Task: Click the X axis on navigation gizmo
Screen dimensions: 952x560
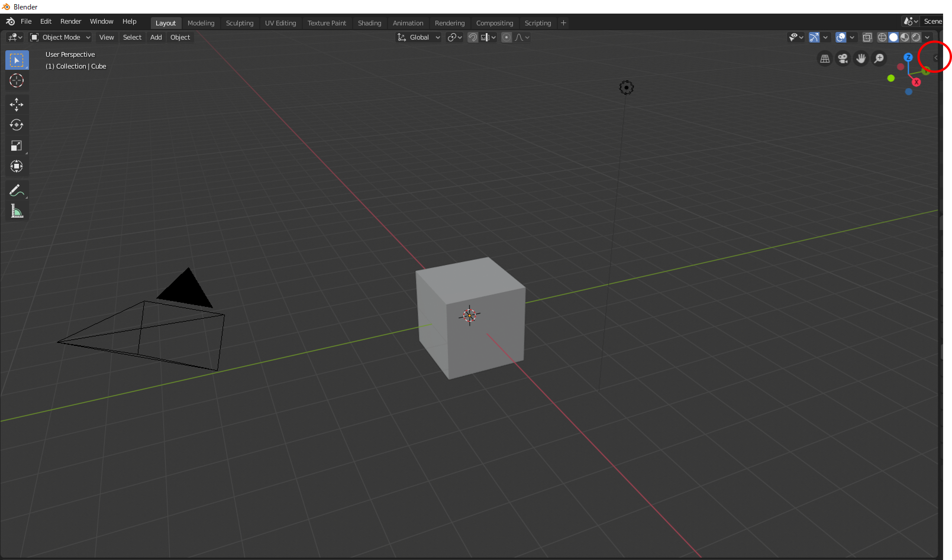Action: click(916, 82)
